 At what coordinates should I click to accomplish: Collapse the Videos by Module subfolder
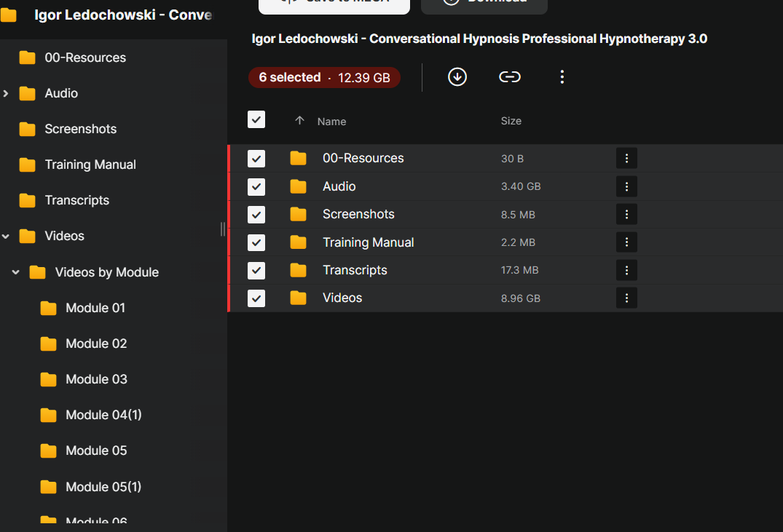point(16,272)
